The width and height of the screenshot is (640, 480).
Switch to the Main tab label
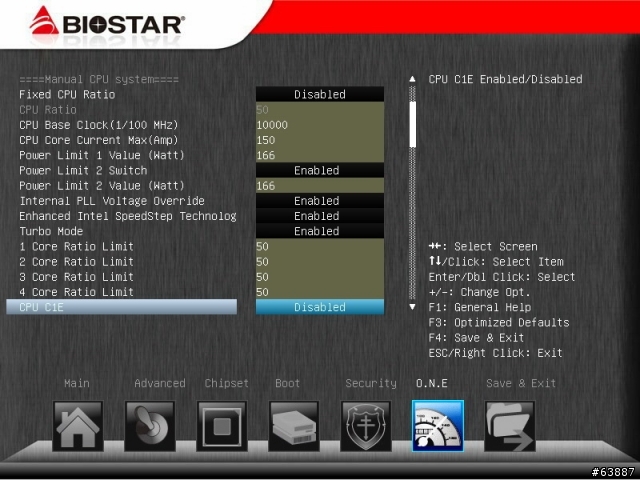(x=77, y=383)
